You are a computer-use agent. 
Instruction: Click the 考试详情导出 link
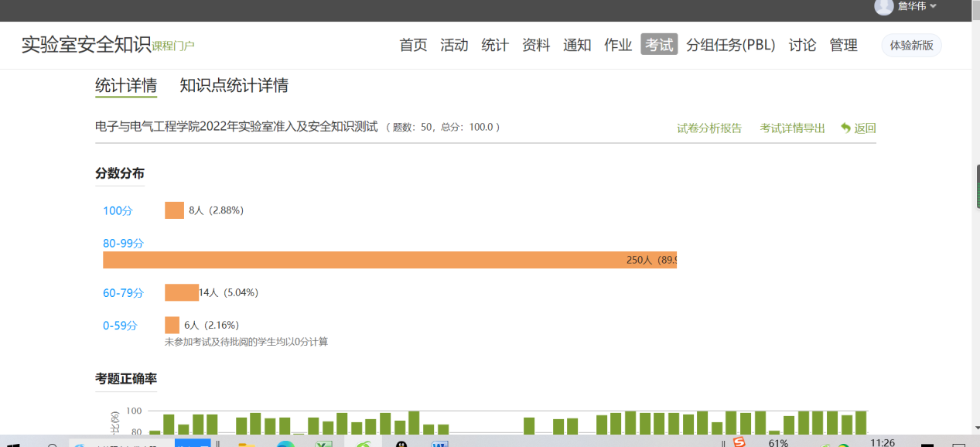click(x=792, y=128)
